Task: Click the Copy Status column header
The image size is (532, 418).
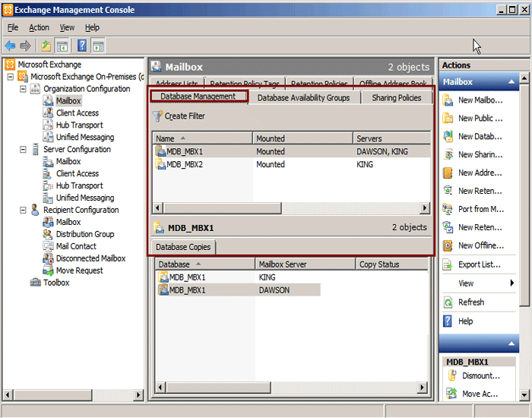Action: (x=391, y=264)
